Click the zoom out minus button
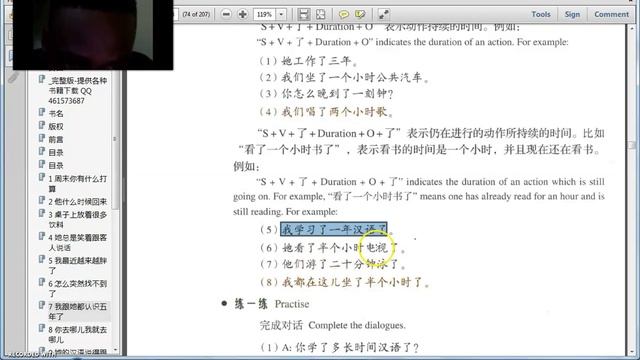The width and height of the screenshot is (640, 360). click(226, 14)
